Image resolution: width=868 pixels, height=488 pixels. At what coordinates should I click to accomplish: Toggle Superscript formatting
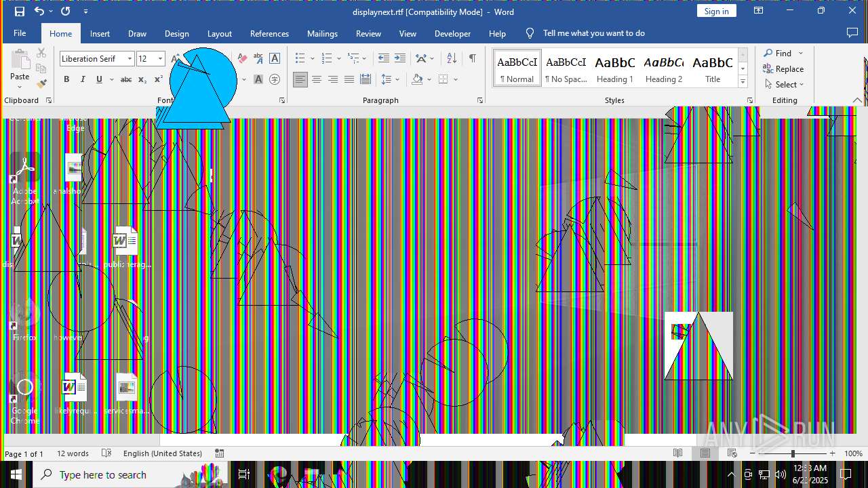coord(158,79)
